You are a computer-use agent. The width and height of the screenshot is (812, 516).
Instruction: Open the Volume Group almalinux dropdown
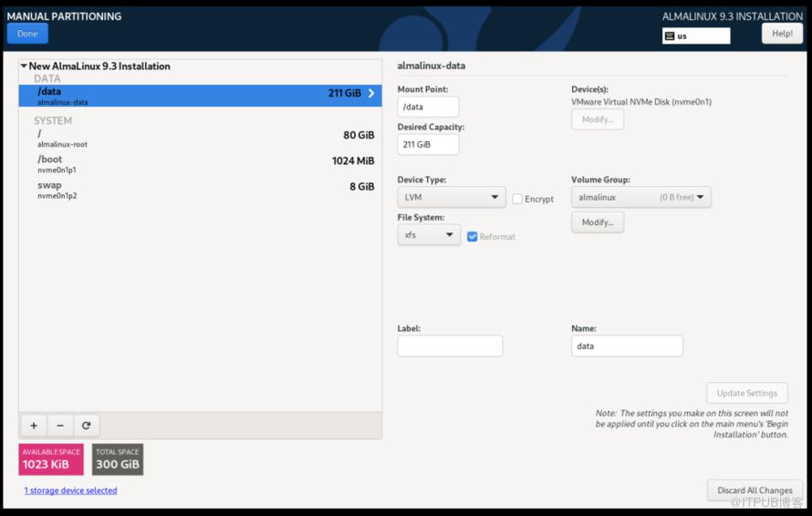point(640,197)
